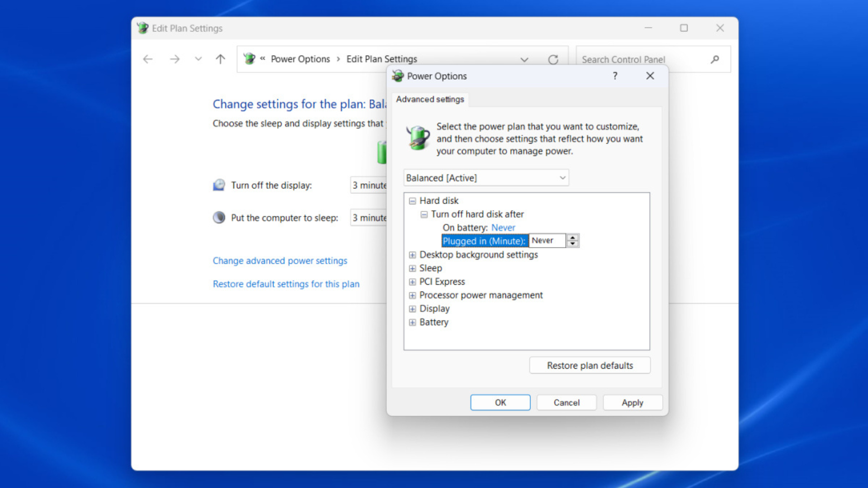Open recent locations chevron beside Forward arrow

[198, 59]
